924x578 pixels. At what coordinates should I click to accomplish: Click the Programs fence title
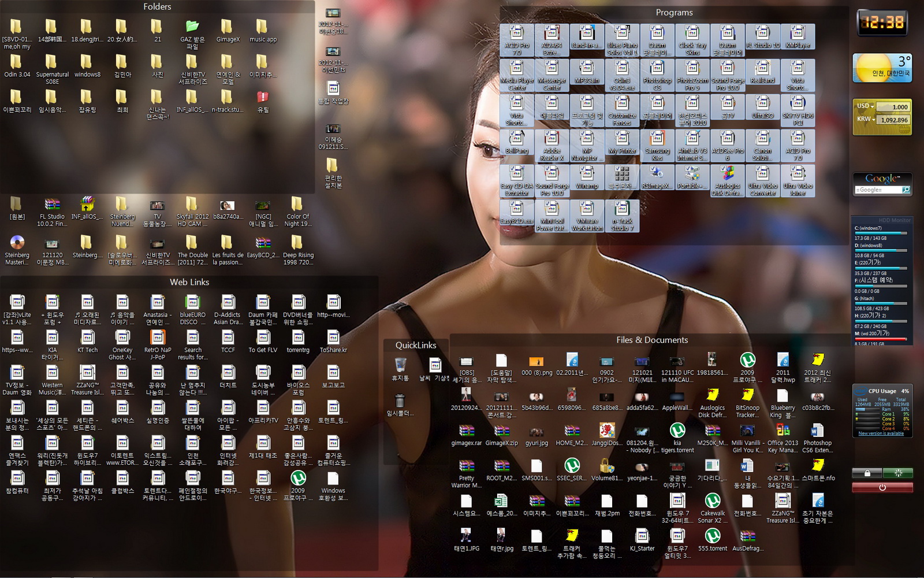point(674,12)
